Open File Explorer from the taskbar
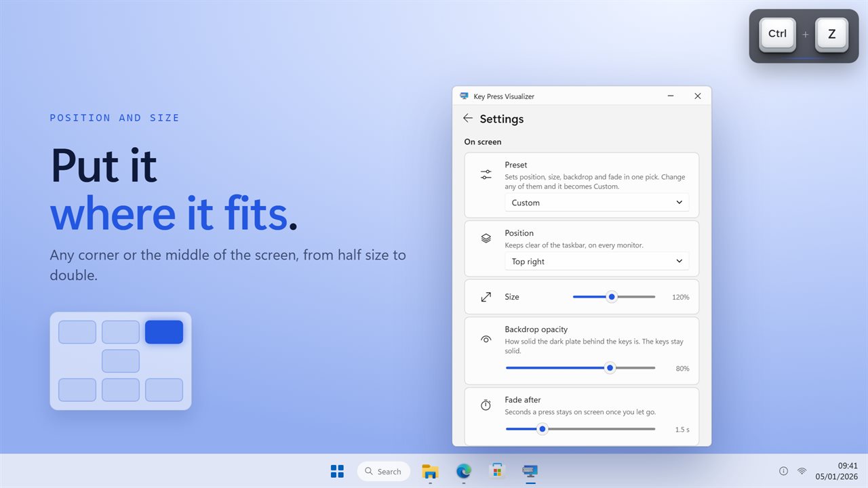Viewport: 868px width, 488px height. 430,471
